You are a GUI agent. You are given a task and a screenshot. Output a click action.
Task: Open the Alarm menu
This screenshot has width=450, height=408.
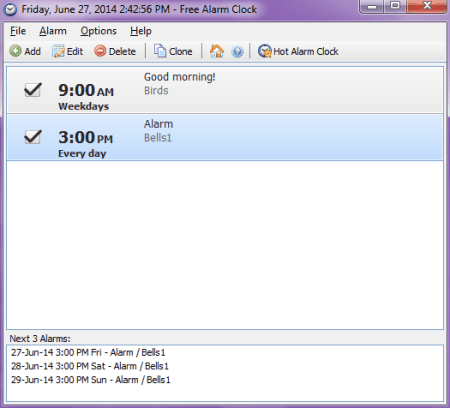pos(53,31)
